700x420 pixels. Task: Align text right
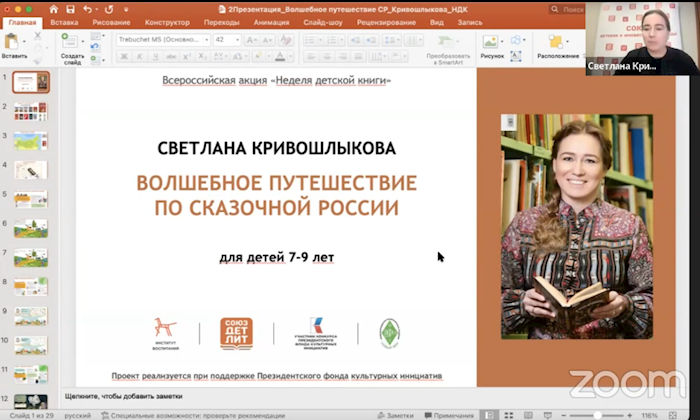point(342,57)
